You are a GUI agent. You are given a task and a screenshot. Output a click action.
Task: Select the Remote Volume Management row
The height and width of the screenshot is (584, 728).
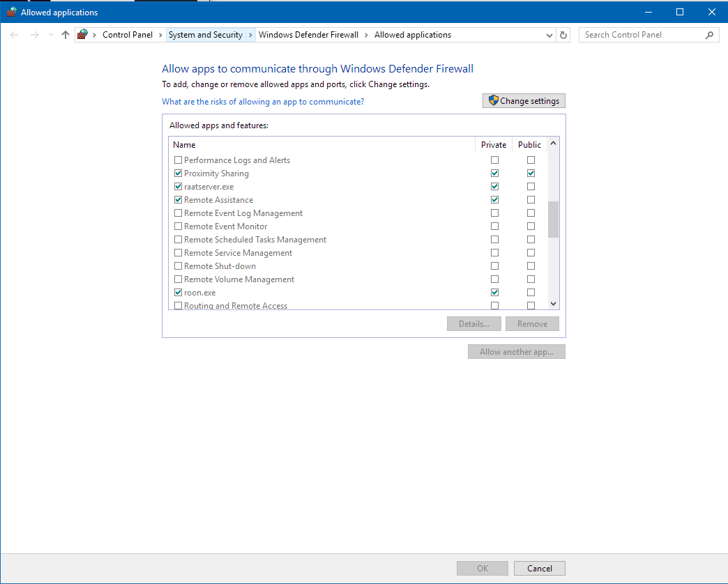(x=358, y=279)
